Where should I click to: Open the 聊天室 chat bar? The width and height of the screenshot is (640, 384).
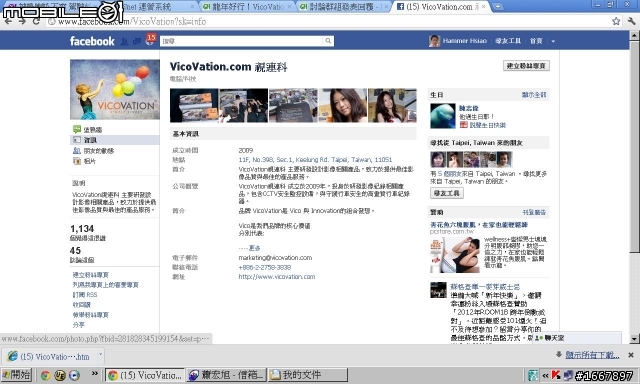[577, 338]
